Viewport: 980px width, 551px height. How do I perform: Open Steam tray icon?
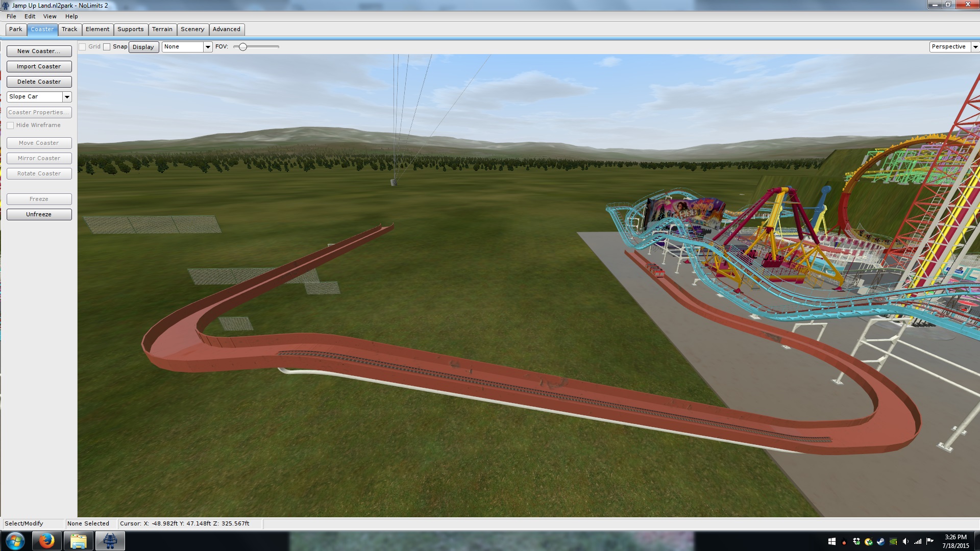[880, 542]
